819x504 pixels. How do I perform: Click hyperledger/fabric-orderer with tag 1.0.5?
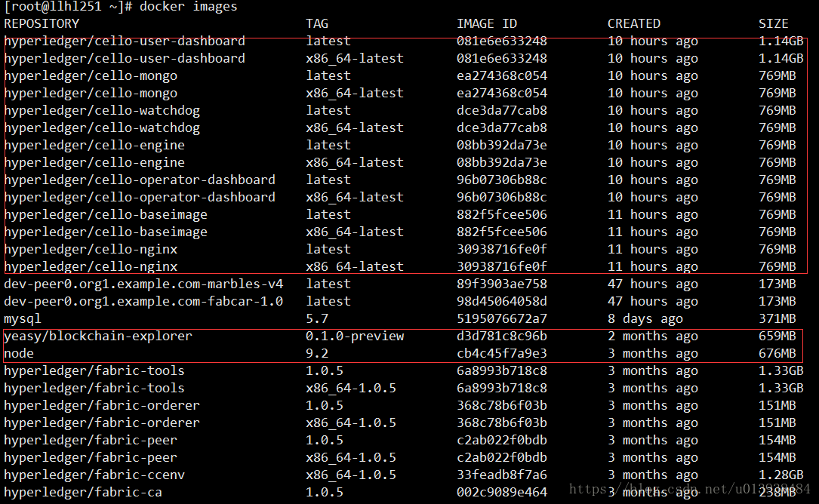click(102, 405)
